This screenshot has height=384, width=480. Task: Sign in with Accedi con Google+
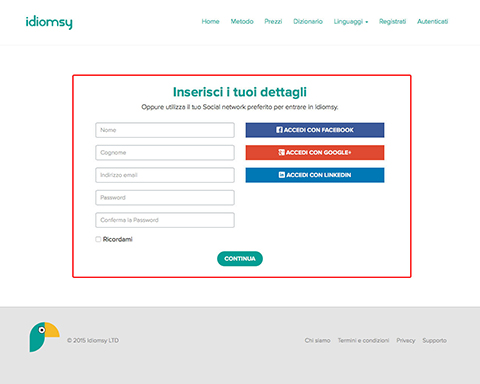coord(315,152)
